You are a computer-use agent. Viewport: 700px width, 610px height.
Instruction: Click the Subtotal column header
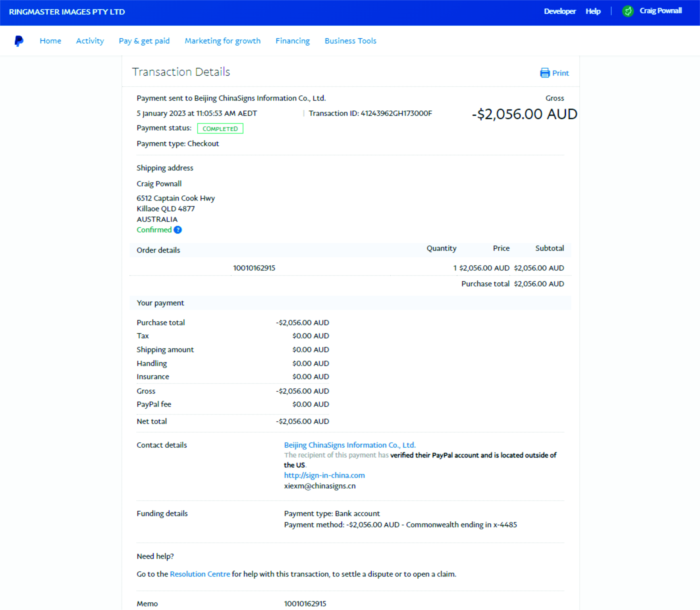pyautogui.click(x=550, y=248)
